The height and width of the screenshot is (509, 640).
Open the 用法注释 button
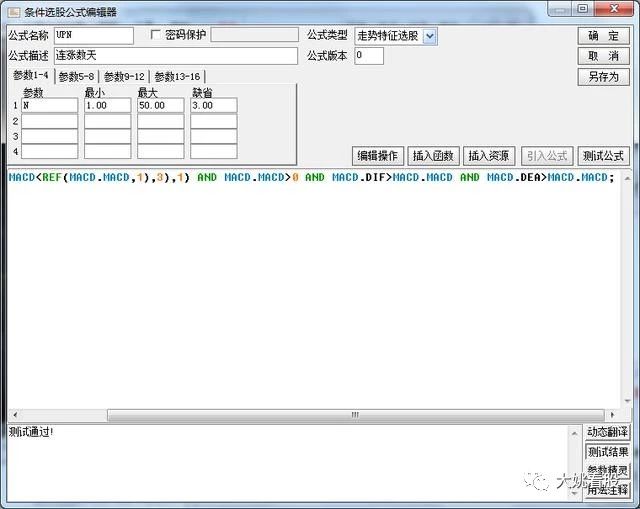coord(607,490)
